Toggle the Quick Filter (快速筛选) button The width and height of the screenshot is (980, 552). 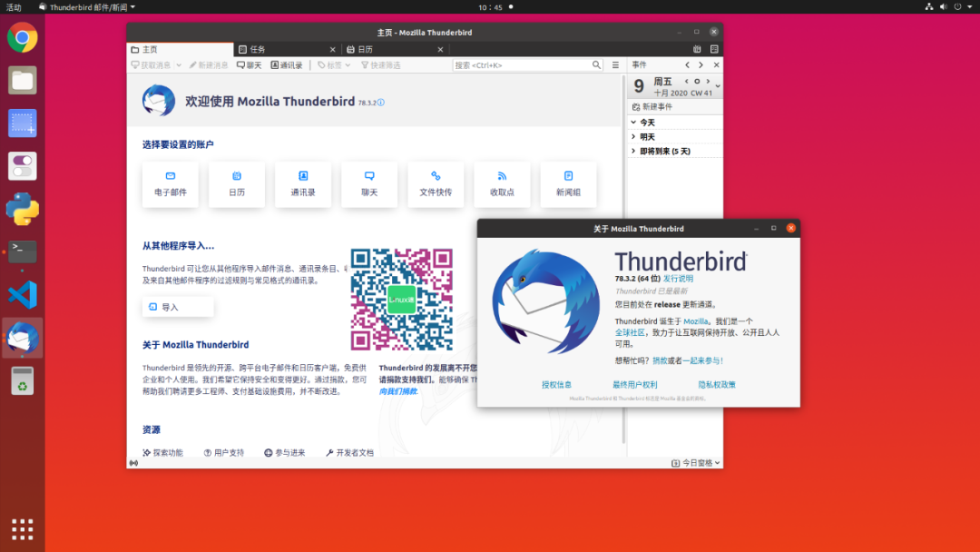coord(380,65)
